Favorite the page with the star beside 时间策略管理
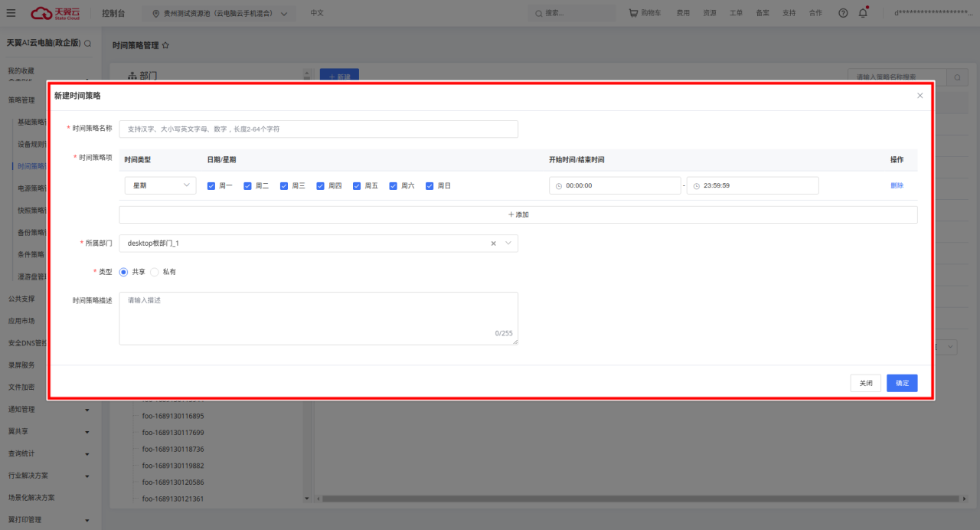Image resolution: width=980 pixels, height=530 pixels. 165,46
